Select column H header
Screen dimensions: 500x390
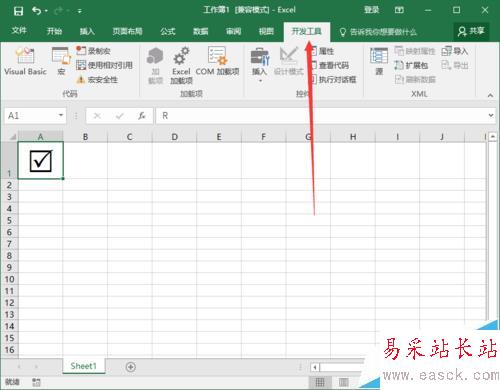pos(353,137)
